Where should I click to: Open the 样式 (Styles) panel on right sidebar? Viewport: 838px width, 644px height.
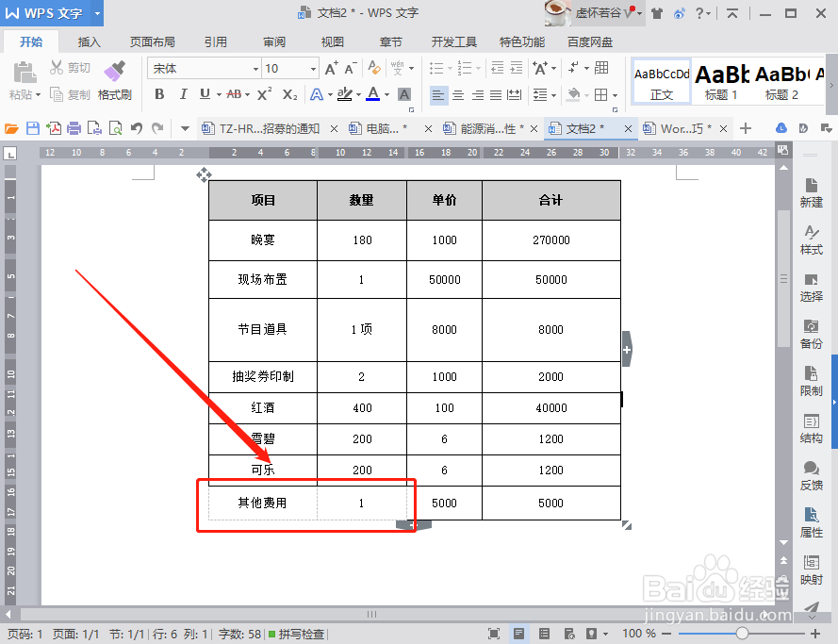coord(812,238)
